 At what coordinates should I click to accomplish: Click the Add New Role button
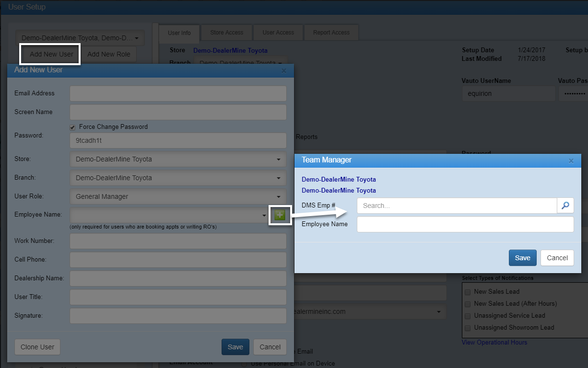(109, 54)
